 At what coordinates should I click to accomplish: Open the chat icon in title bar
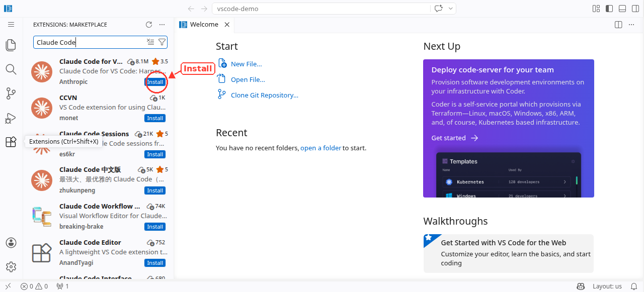coord(439,9)
